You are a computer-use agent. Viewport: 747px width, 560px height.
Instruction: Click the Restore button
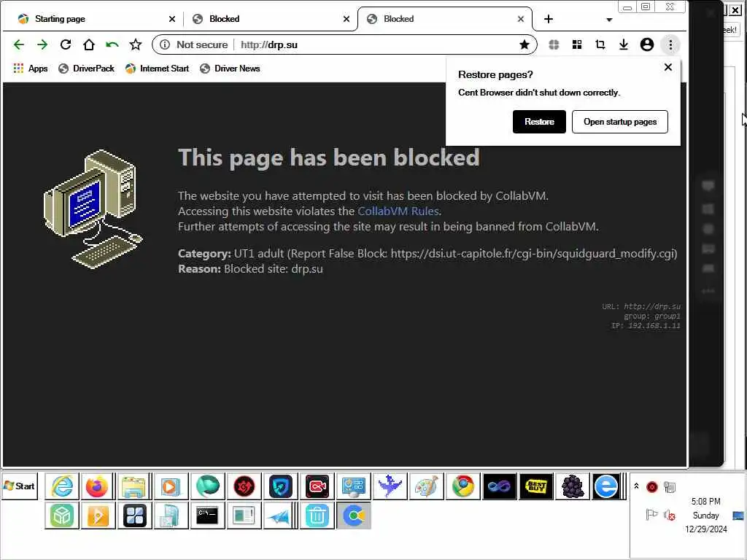[x=539, y=122]
